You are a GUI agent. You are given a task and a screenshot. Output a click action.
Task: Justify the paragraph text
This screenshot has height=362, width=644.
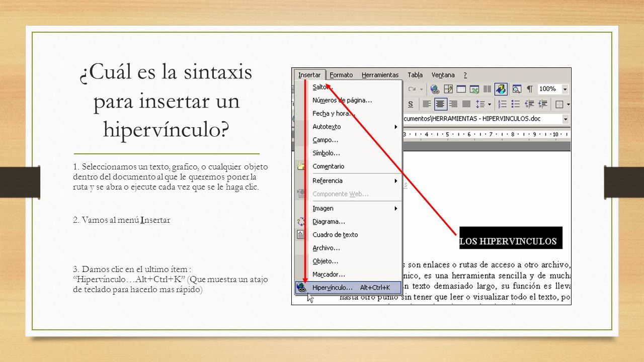(466, 104)
